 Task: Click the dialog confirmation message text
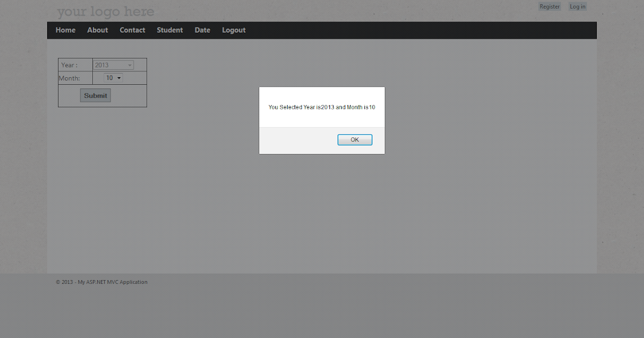coord(321,107)
